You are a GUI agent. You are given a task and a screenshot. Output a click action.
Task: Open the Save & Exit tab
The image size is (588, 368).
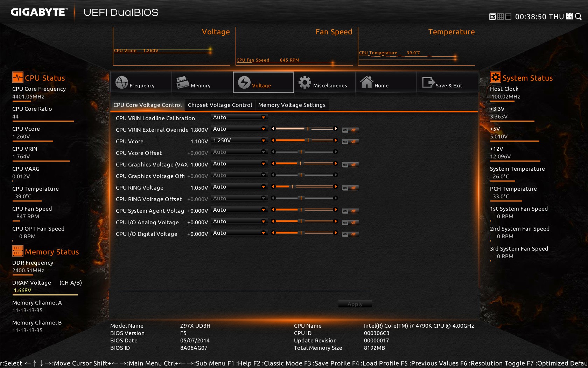[447, 82]
